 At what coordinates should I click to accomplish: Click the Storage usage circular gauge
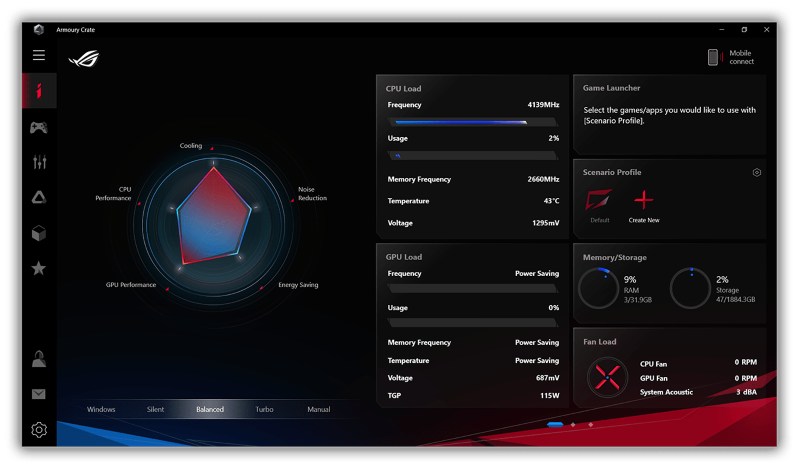click(x=690, y=288)
